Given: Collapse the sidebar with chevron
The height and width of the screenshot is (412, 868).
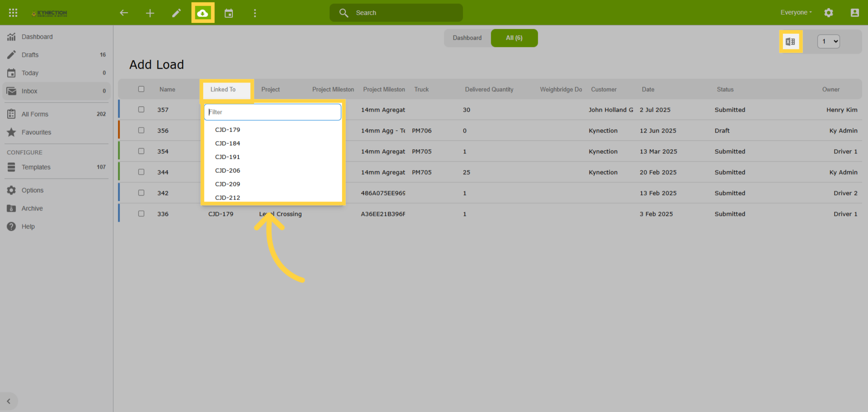Looking at the screenshot, I should 9,401.
